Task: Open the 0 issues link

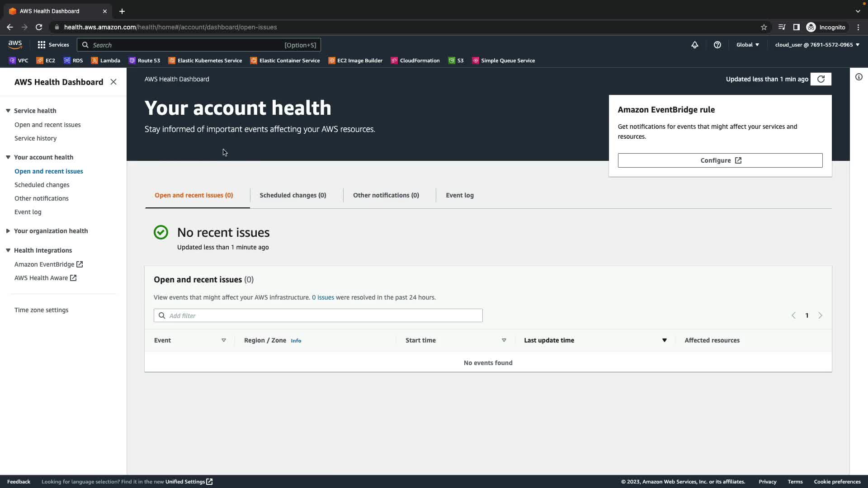Action: [x=323, y=297]
